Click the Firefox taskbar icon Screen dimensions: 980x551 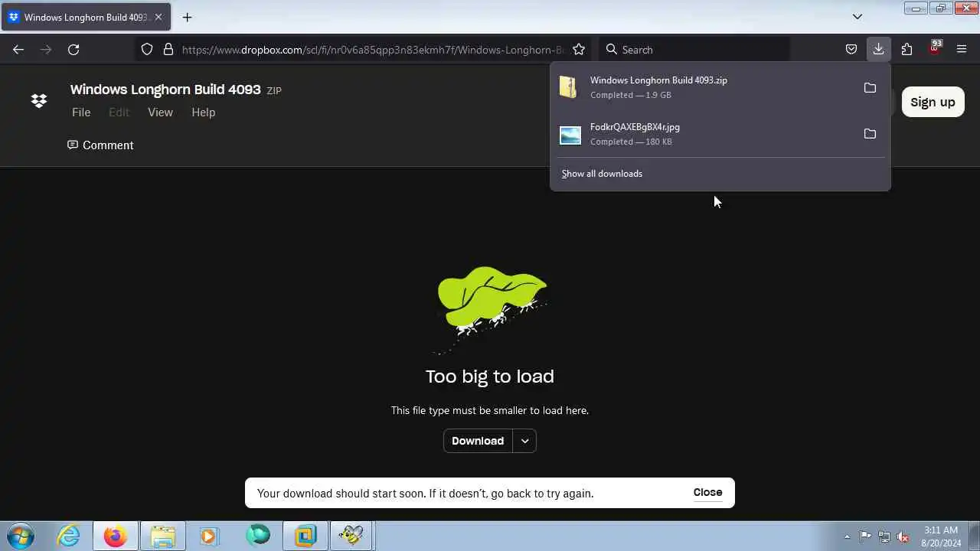(116, 536)
